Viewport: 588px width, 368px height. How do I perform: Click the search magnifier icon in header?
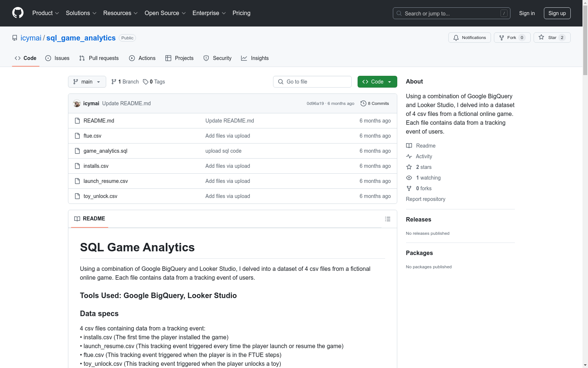coord(399,13)
